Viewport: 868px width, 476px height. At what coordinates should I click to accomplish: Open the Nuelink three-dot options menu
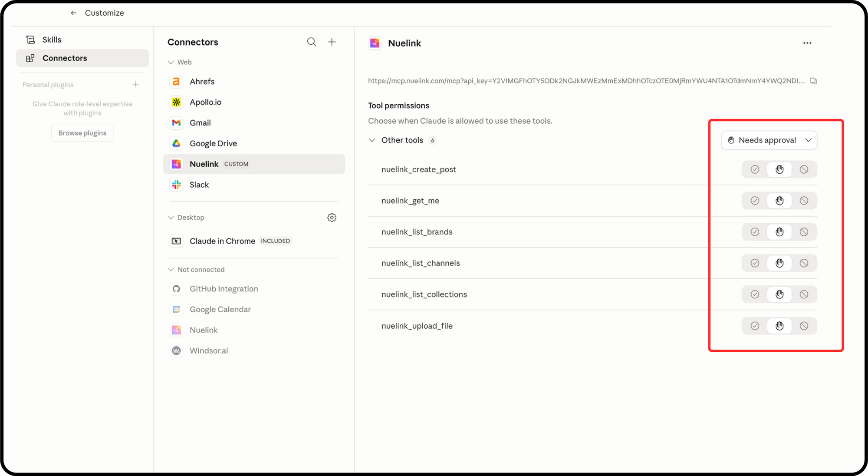pyautogui.click(x=807, y=43)
